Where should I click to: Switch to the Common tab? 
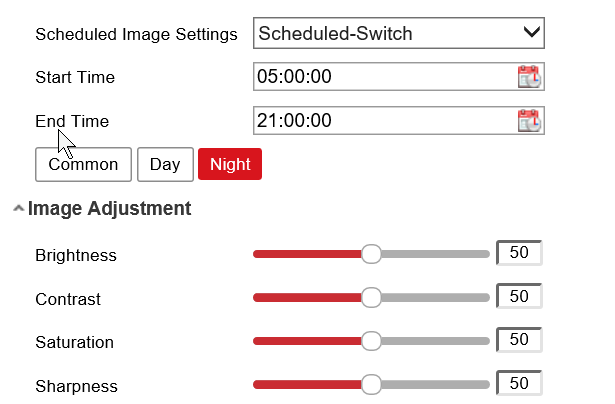point(83,165)
